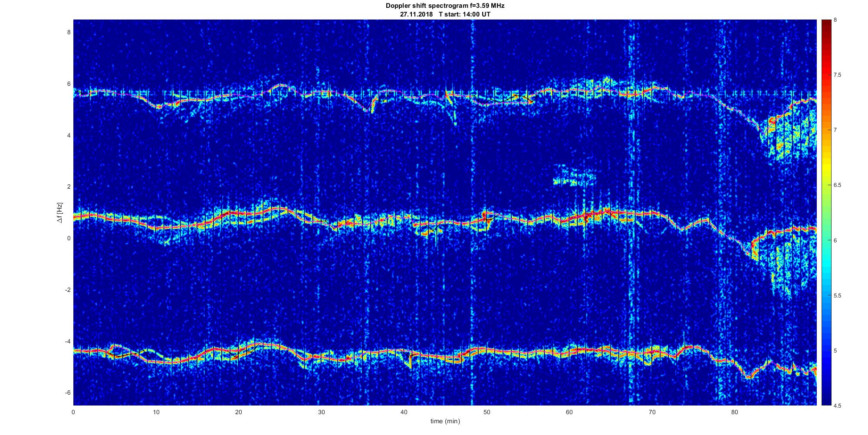This screenshot has width=868, height=435.
Task: Click the colorbar tick label 5.5
Action: pyautogui.click(x=838, y=295)
